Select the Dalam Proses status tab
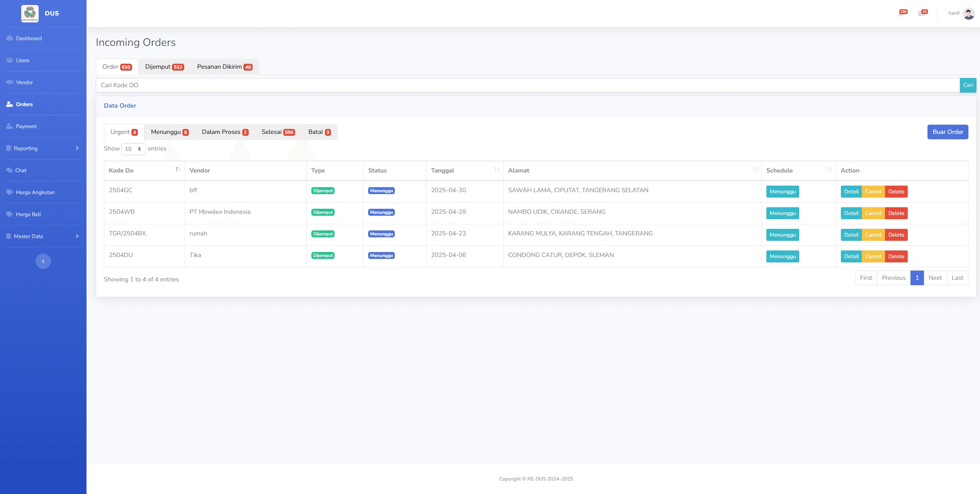 click(225, 132)
